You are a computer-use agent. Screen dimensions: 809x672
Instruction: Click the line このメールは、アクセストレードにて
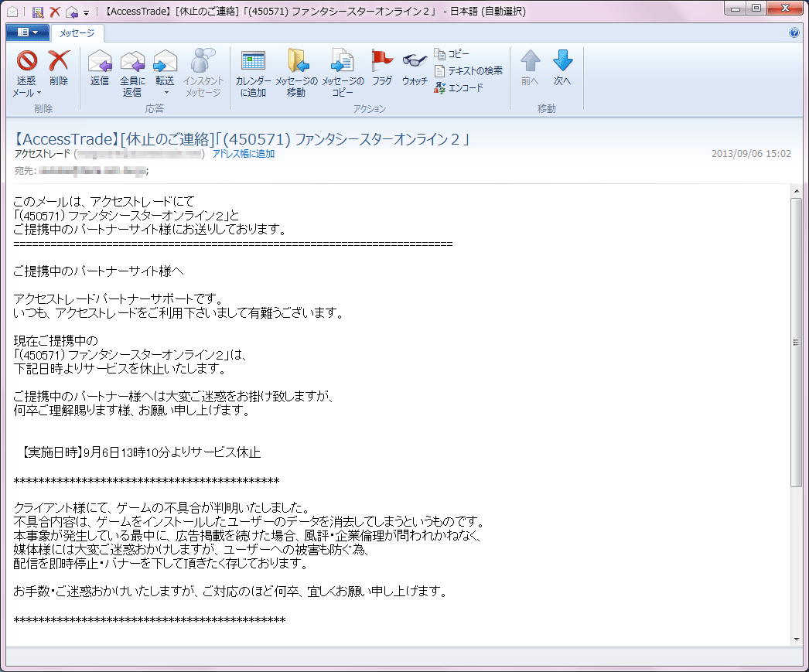[x=104, y=202]
